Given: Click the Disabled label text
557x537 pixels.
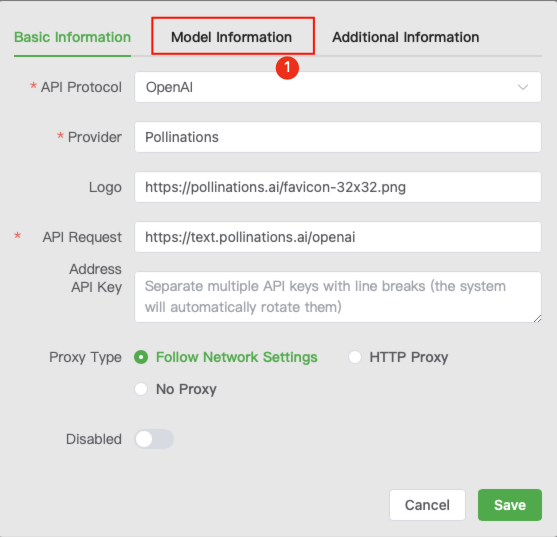Looking at the screenshot, I should point(94,439).
